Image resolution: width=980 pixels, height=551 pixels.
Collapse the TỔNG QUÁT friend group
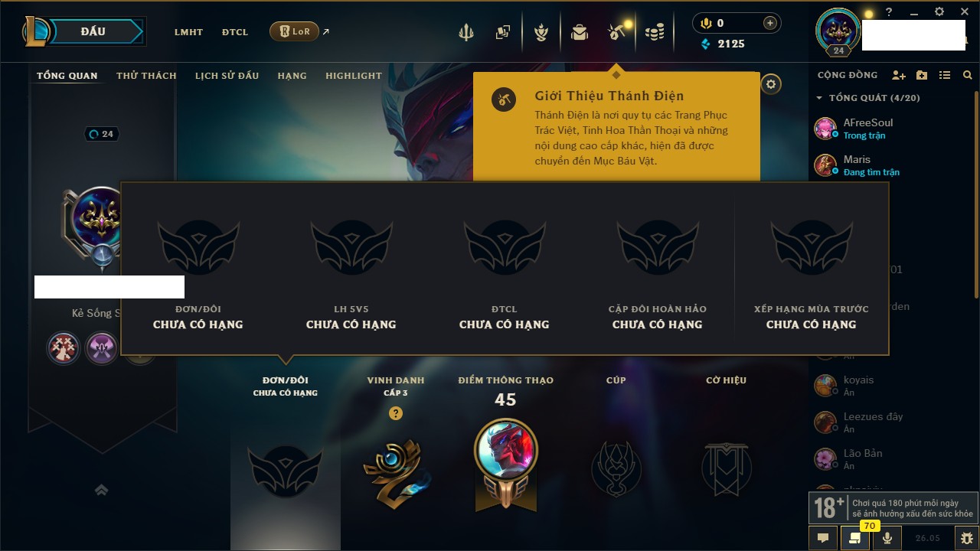[x=819, y=98]
